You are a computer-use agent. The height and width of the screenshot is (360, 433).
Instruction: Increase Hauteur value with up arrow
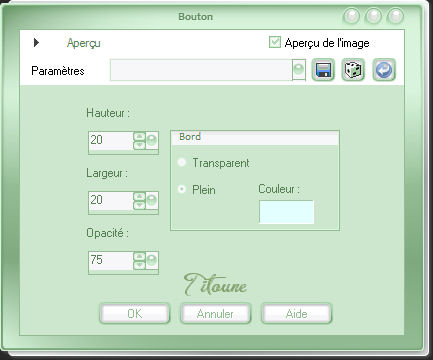[139, 136]
